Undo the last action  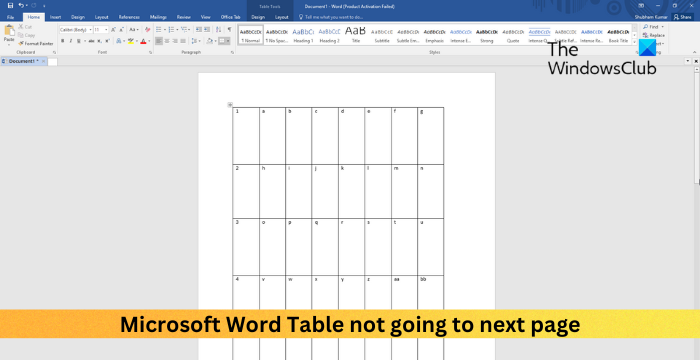[21, 6]
